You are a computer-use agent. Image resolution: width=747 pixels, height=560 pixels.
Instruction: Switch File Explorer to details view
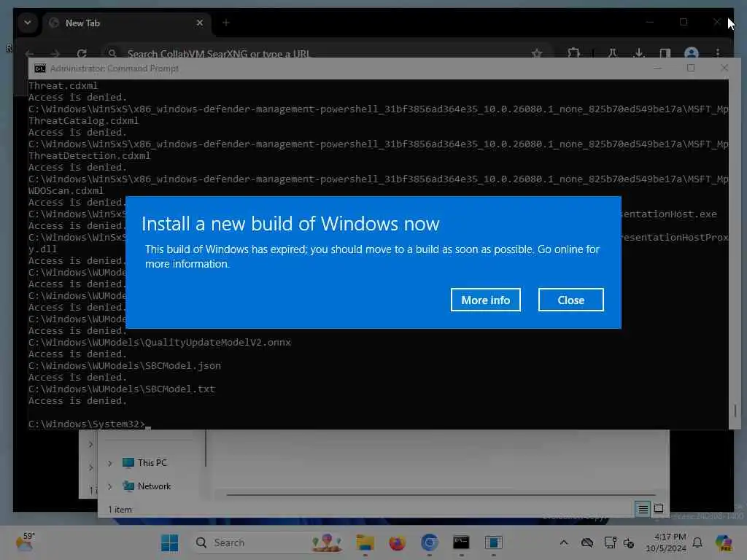643,509
